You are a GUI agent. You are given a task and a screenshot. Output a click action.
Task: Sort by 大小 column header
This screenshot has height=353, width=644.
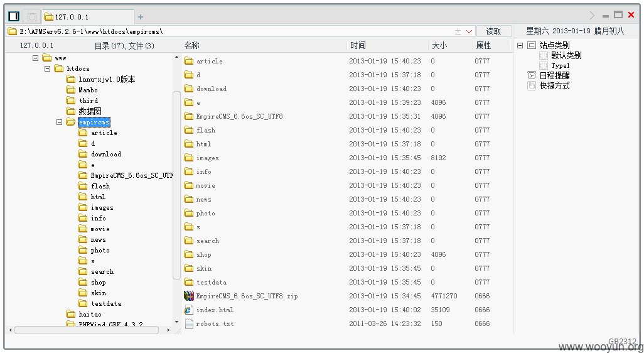[x=439, y=46]
